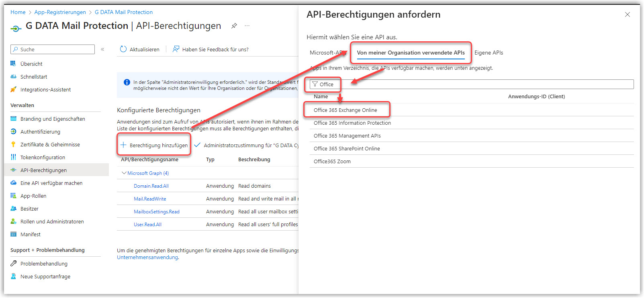Viewport: 644px width, 298px height.
Task: Click the App-Rollen icon
Action: [13, 196]
